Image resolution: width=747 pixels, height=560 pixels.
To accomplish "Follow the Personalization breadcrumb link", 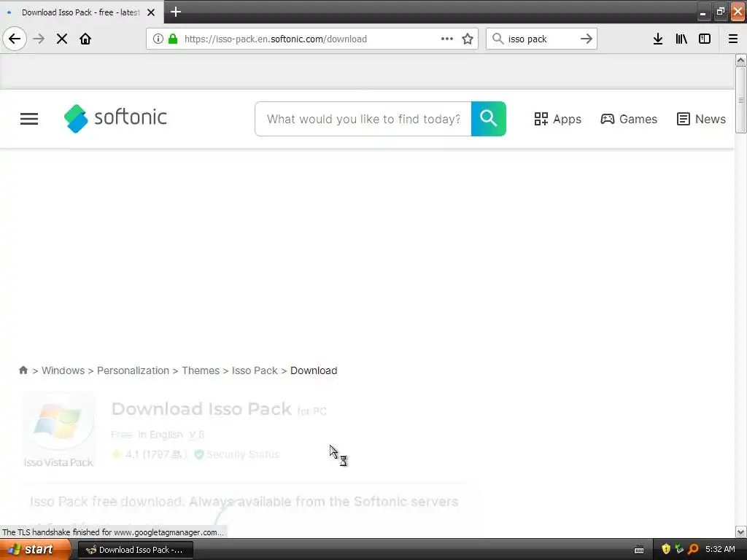I will click(x=133, y=370).
